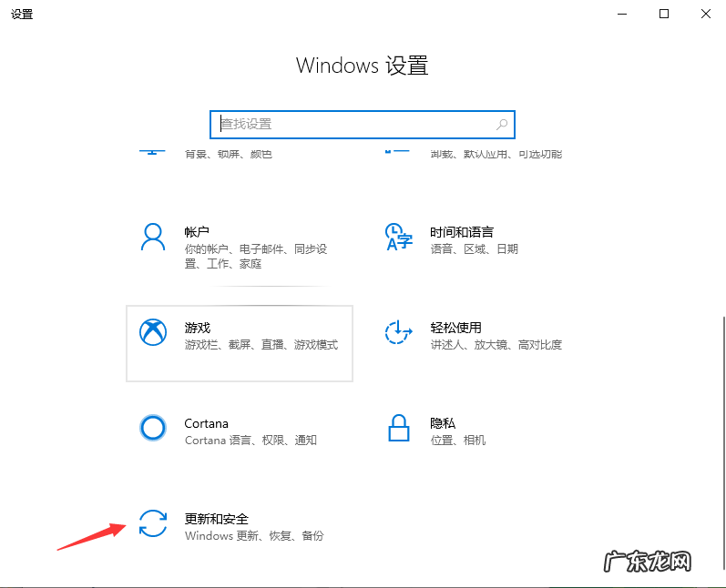Click the Update & Security (更新和安全) arrows icon
This screenshot has height=588, width=726.
coord(153,523)
